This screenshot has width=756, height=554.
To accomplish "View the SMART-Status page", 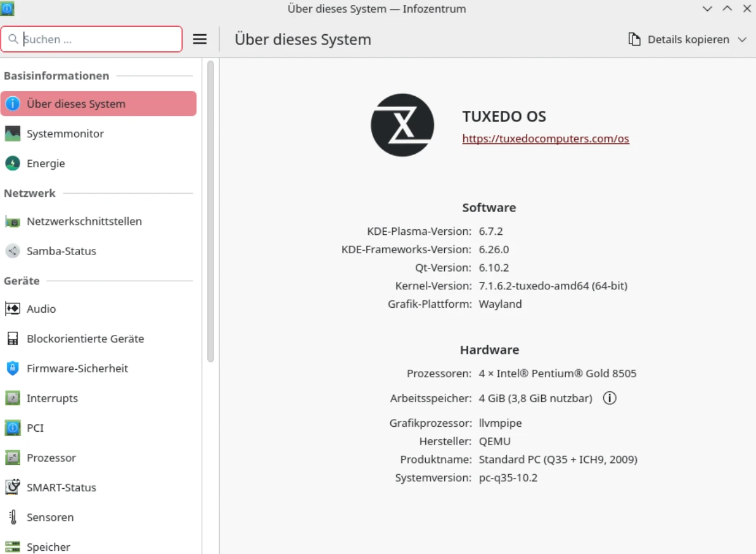I will tap(98, 488).
